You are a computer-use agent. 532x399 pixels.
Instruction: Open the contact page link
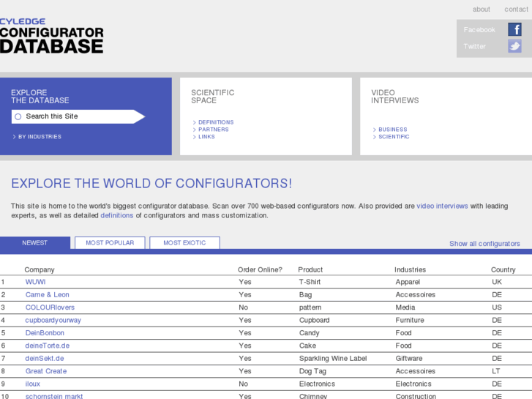tap(516, 10)
